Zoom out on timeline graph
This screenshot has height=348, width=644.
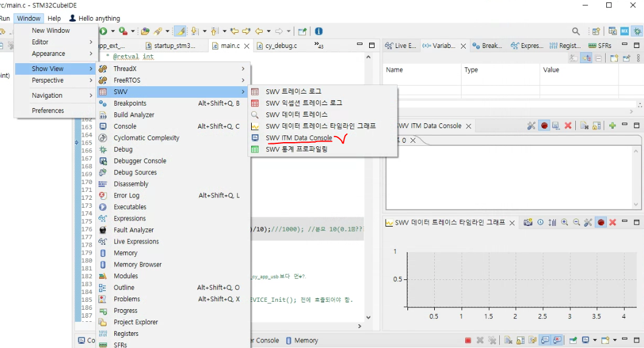coord(576,222)
